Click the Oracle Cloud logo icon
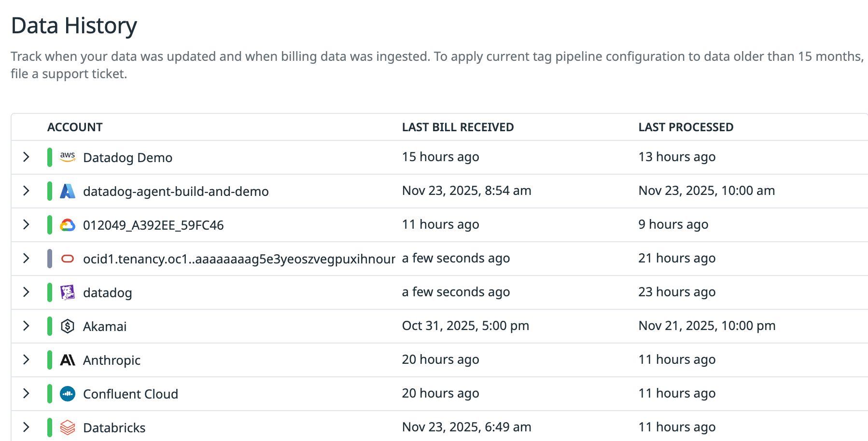 (x=68, y=259)
